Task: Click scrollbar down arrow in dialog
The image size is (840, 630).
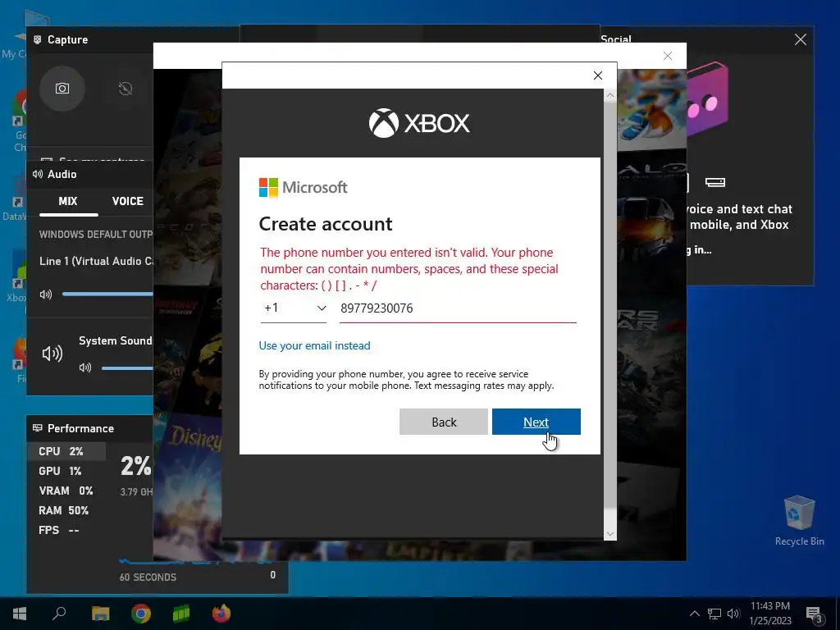Action: [609, 534]
